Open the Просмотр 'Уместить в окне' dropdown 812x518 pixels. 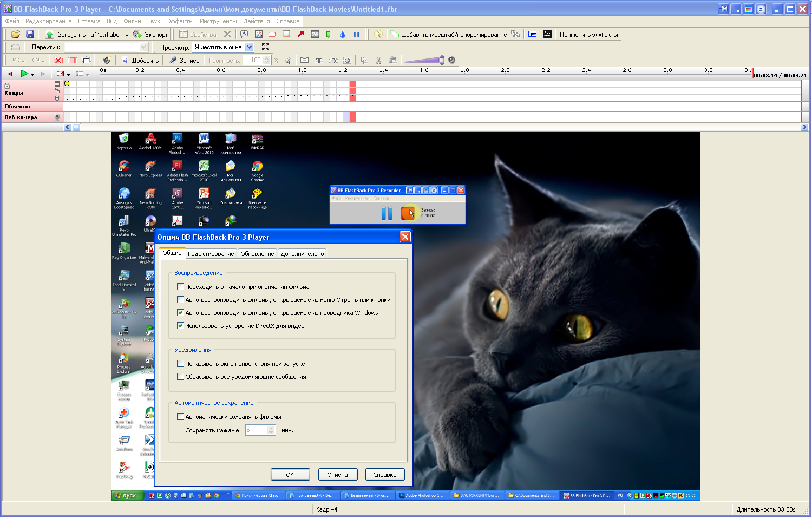pyautogui.click(x=250, y=47)
